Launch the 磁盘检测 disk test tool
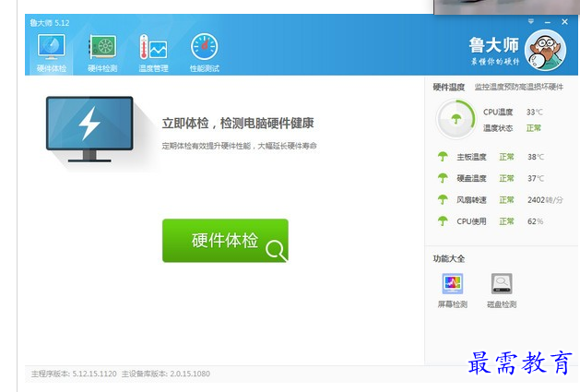The image size is (580, 392). click(502, 291)
